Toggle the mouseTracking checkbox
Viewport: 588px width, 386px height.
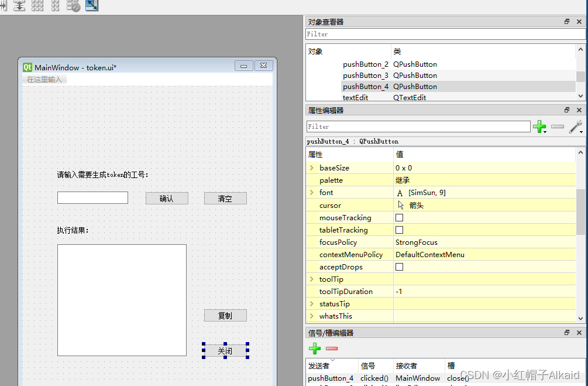point(400,218)
